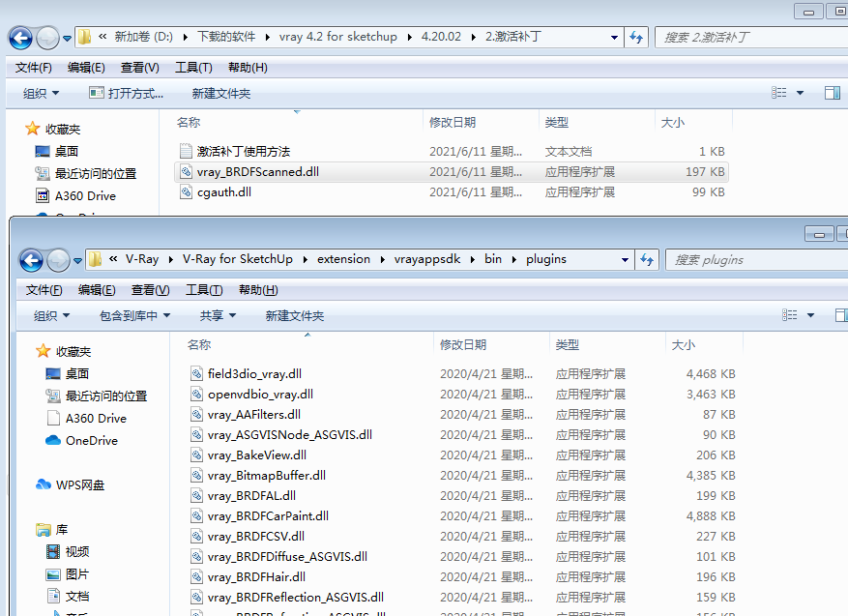Open 视频 library in plugins sidebar

(68, 551)
